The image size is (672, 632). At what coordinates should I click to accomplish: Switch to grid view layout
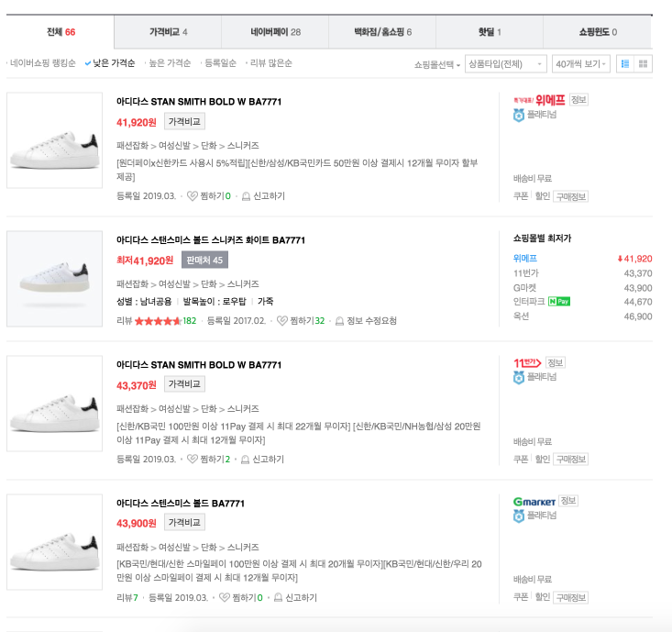pos(644,64)
